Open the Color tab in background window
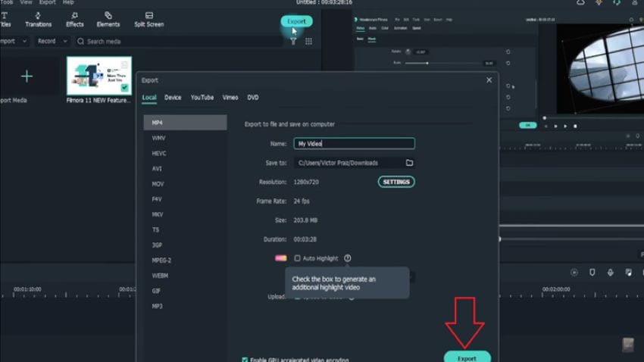This screenshot has height=362, width=644. pyautogui.click(x=385, y=28)
